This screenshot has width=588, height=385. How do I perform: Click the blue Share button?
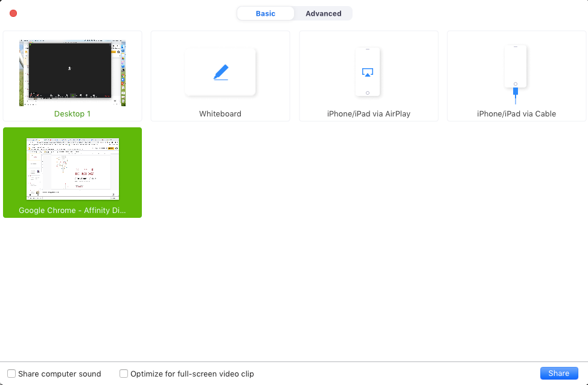[x=558, y=373]
